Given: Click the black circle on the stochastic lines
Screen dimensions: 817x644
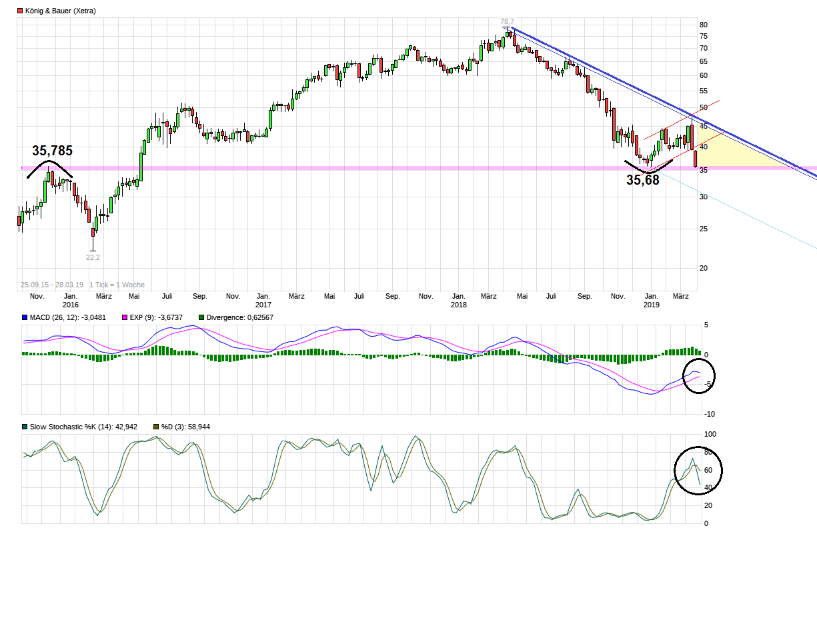Looking at the screenshot, I should 699,470.
